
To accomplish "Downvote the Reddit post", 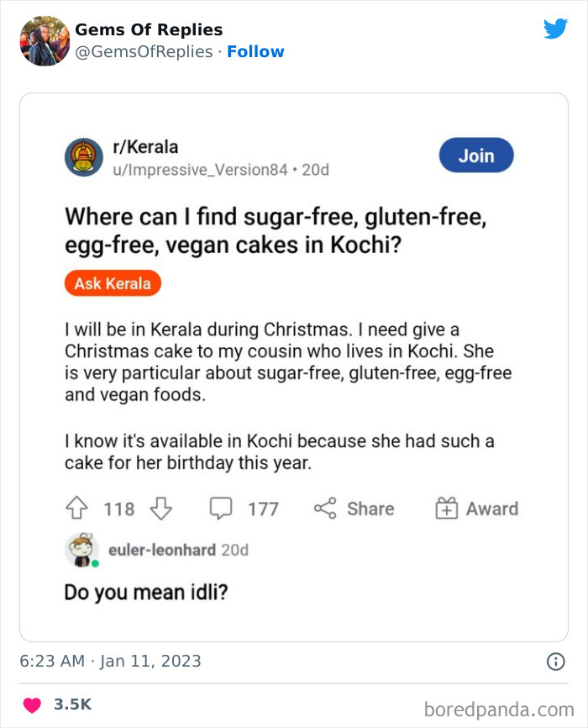I will (161, 509).
